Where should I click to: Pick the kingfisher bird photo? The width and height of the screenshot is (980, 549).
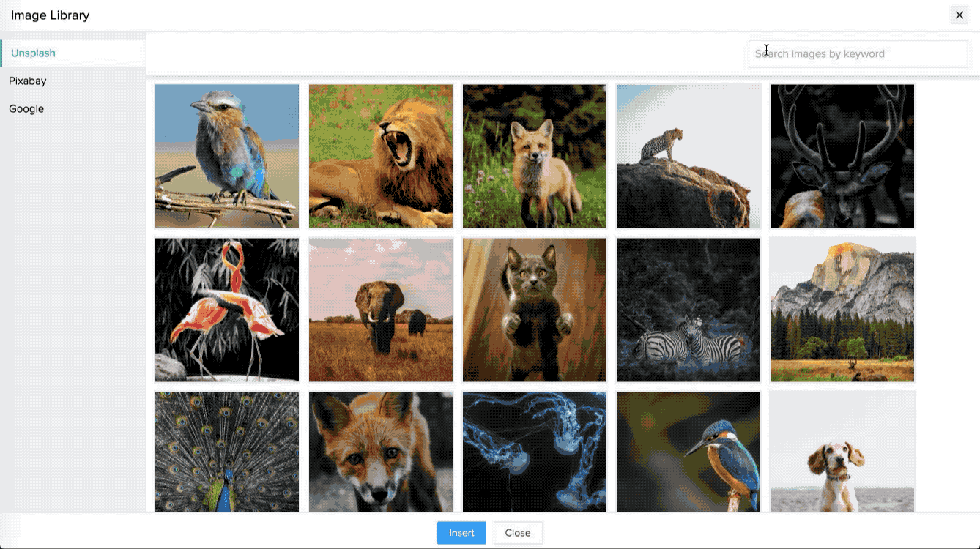[x=688, y=452]
